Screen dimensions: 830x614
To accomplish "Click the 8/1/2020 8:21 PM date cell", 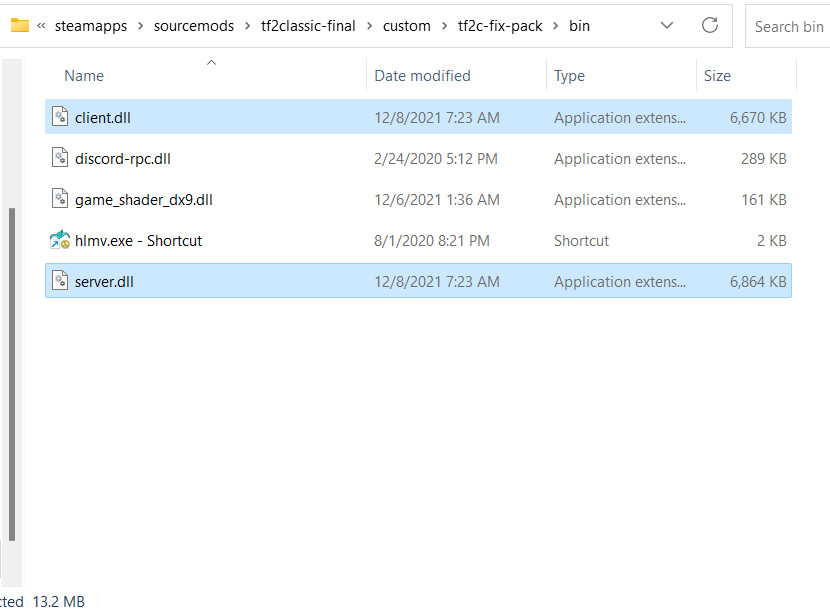I will 431,241.
